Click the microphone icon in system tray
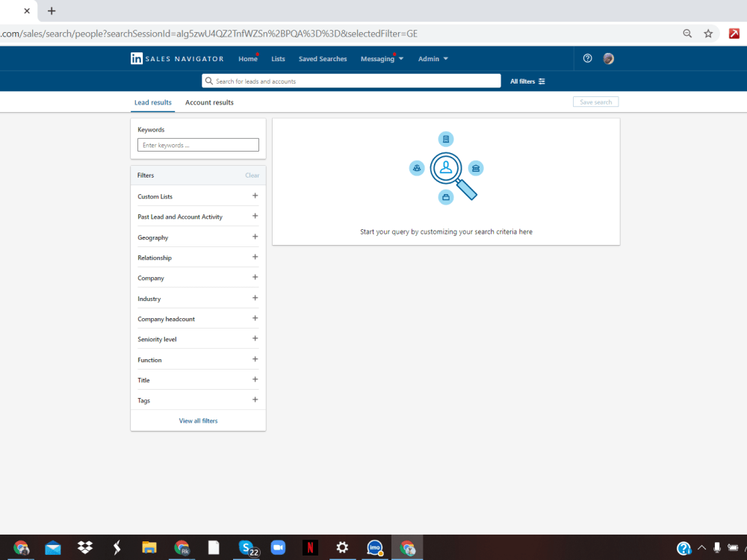 point(717,547)
